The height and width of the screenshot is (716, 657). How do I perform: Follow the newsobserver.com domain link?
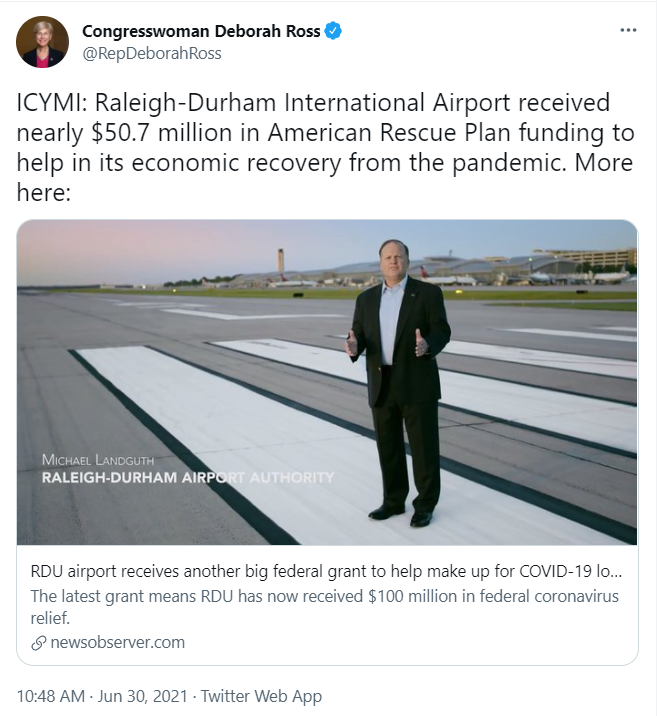tap(118, 642)
